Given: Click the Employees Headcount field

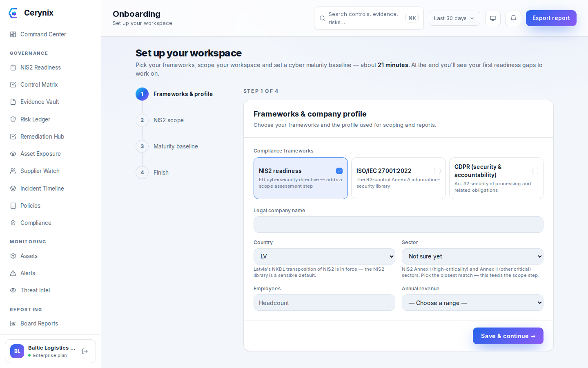Looking at the screenshot, I should click(x=324, y=303).
